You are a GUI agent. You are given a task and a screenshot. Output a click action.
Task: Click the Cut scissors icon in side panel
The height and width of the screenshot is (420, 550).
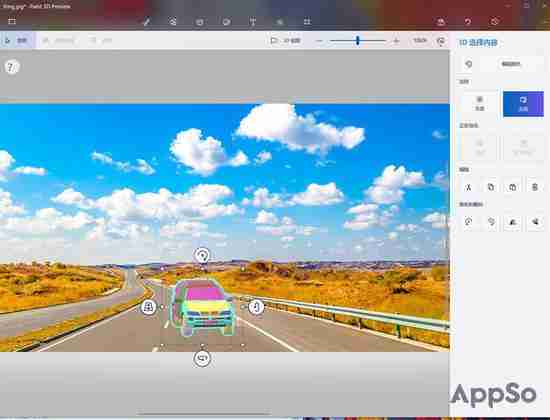tap(469, 187)
